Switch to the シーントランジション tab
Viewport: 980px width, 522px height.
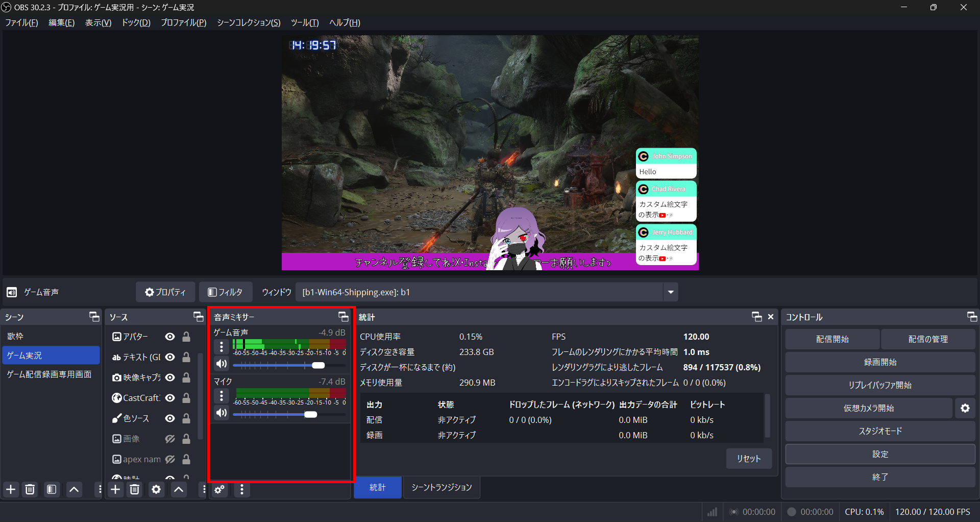click(x=442, y=487)
